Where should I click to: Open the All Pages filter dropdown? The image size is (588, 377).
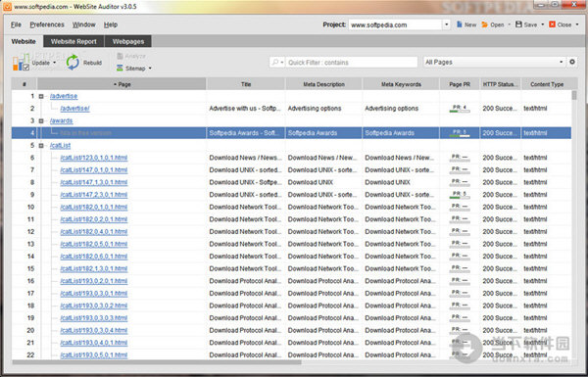561,63
